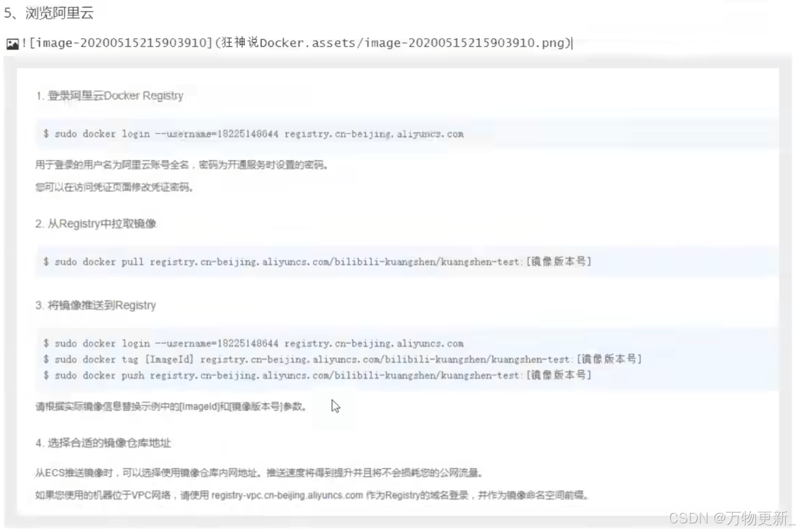Screen dimensions: 798x532
Task: Open the embedded Aliyun registry guide image
Action: (x=398, y=291)
